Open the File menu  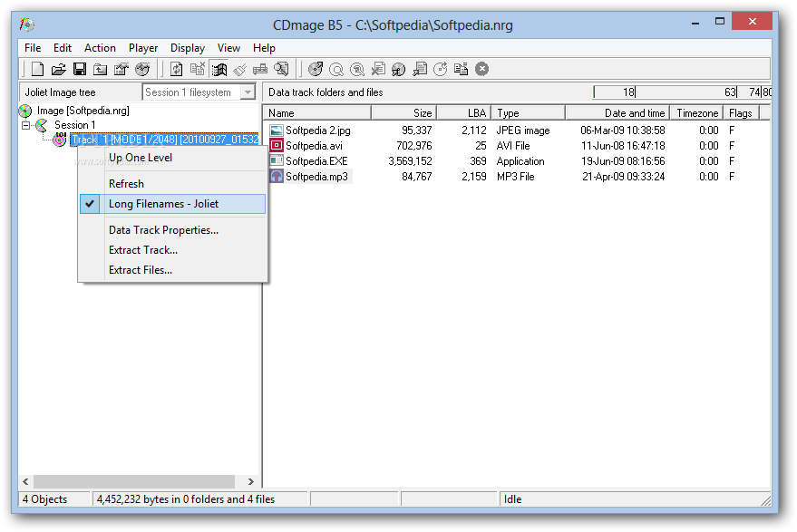tap(33, 48)
